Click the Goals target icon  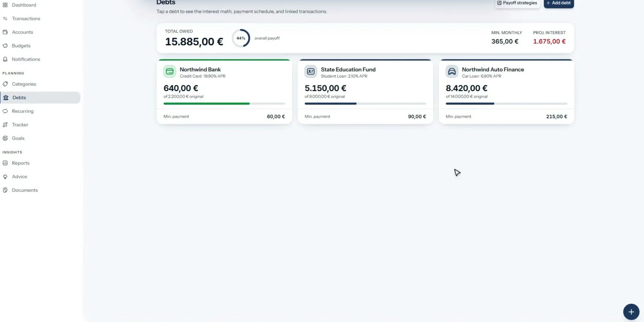point(5,138)
